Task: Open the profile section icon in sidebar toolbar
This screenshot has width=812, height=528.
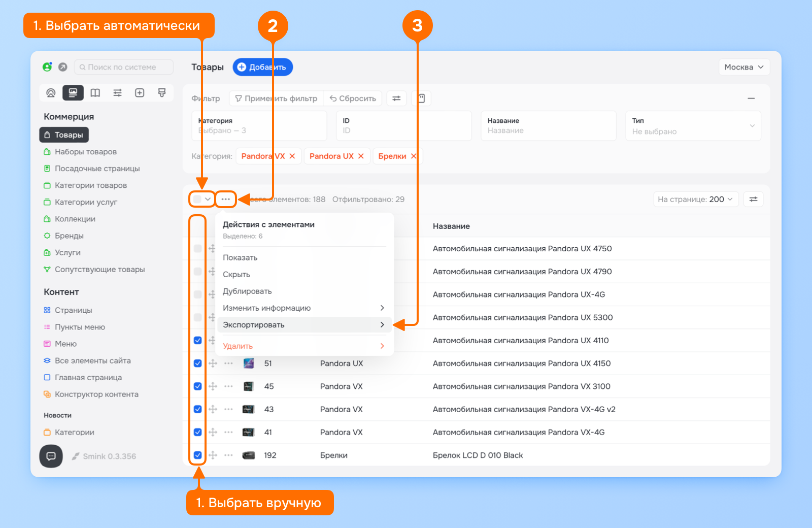Action: click(x=51, y=93)
